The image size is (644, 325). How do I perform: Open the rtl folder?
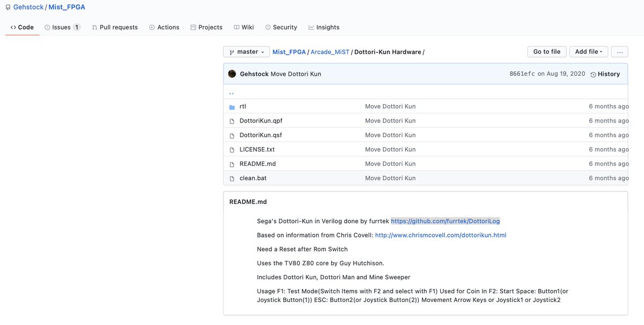point(243,106)
